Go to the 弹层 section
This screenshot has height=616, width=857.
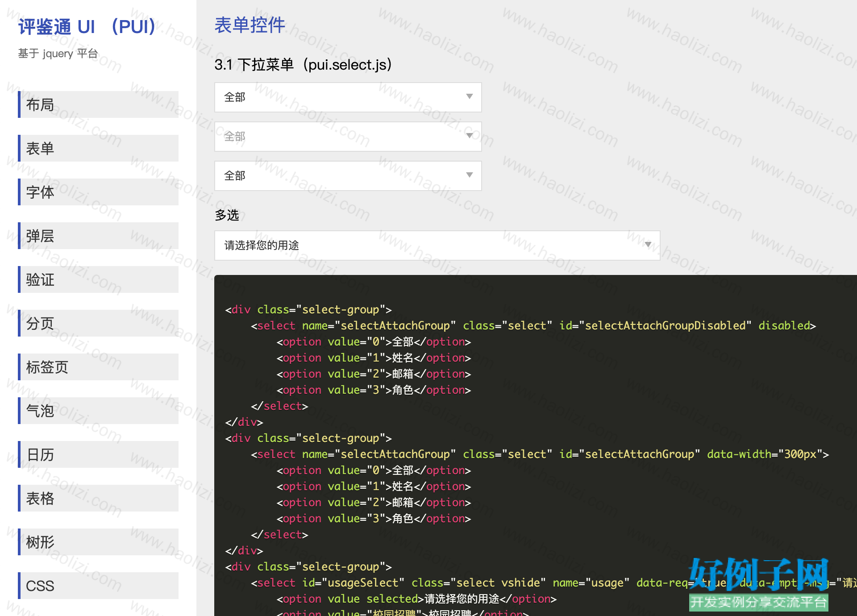(x=98, y=236)
